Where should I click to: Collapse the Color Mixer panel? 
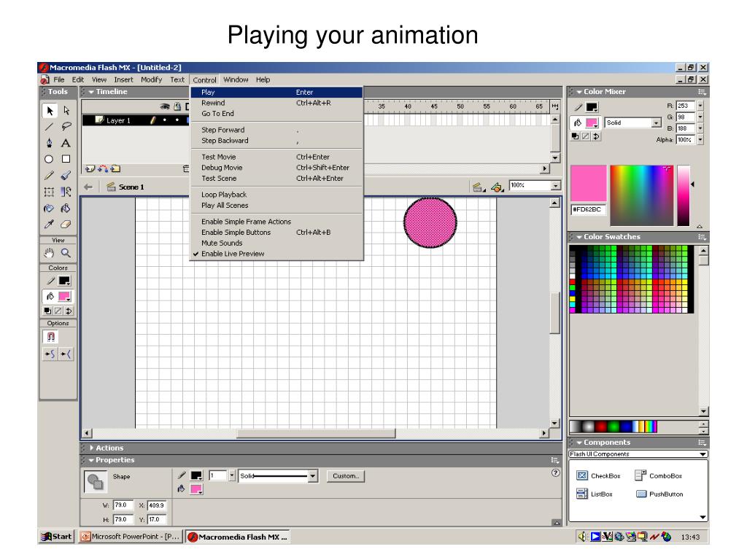pos(579,92)
